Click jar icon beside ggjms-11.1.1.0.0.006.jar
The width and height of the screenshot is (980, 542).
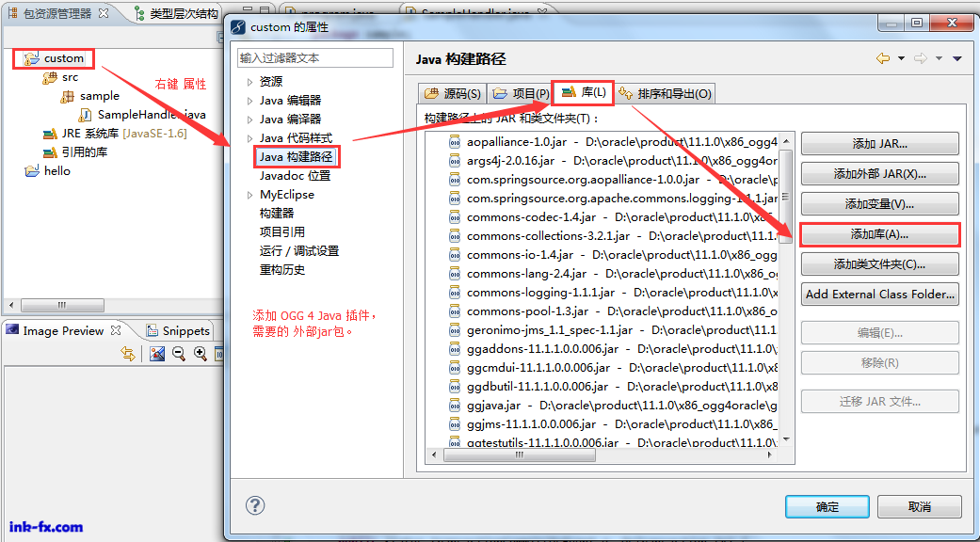pos(455,424)
